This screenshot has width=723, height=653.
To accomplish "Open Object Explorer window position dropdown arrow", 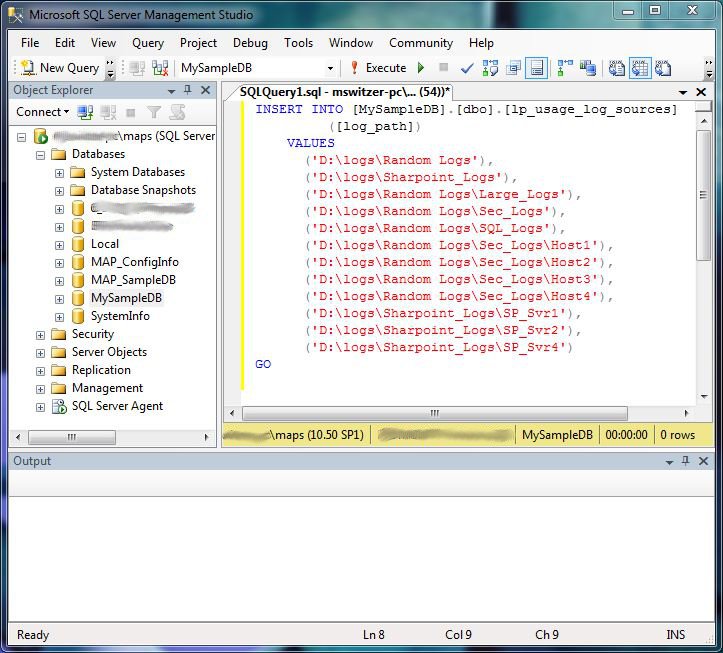I will coord(172,91).
